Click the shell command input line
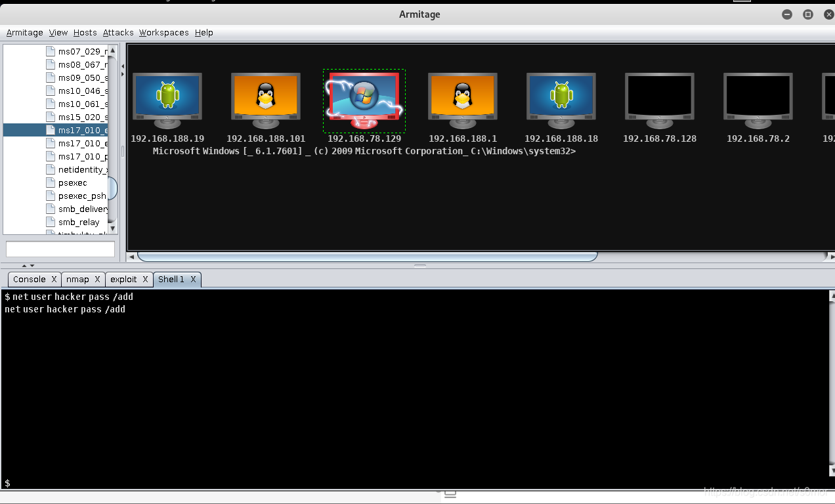This screenshot has width=835, height=504. [417, 483]
